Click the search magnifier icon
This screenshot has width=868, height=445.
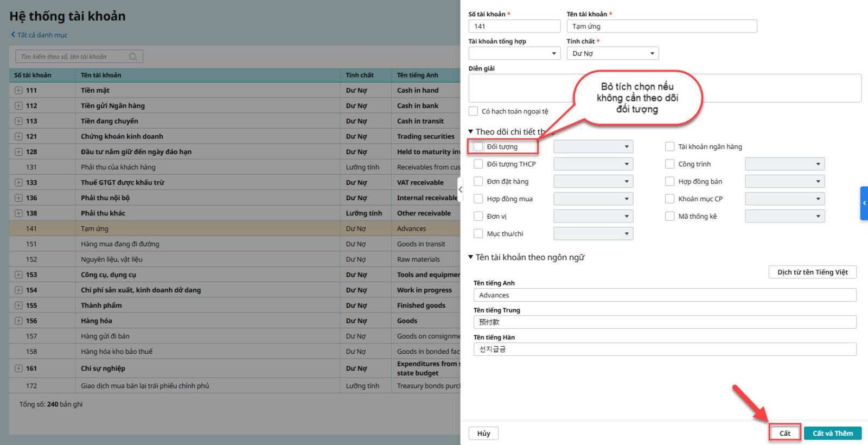133,57
